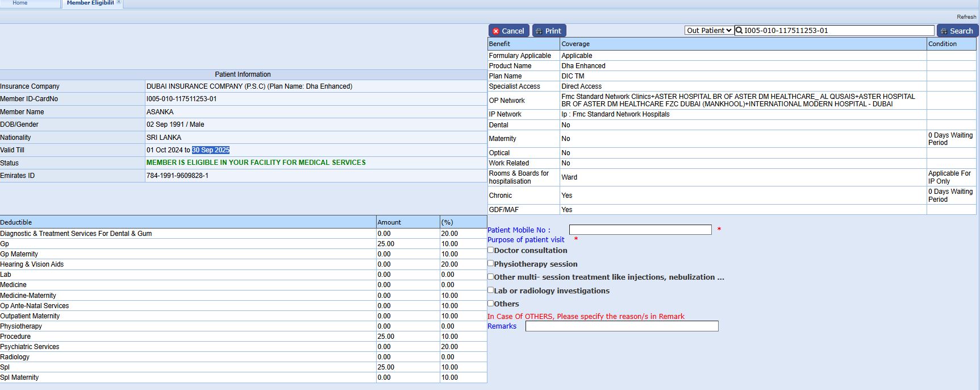The image size is (980, 390).
Task: Click the Benefit column header
Action: (x=499, y=44)
